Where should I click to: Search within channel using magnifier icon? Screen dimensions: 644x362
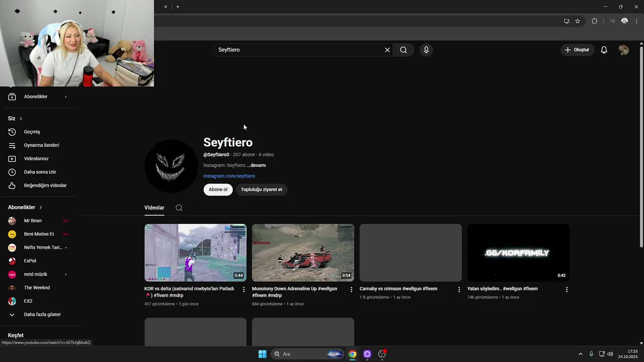click(179, 208)
